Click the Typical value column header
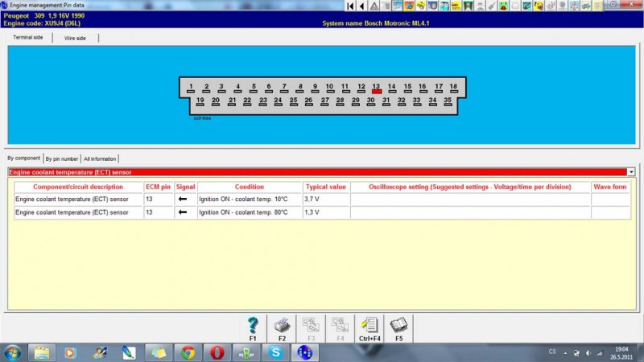This screenshot has width=644, height=362. pyautogui.click(x=326, y=187)
